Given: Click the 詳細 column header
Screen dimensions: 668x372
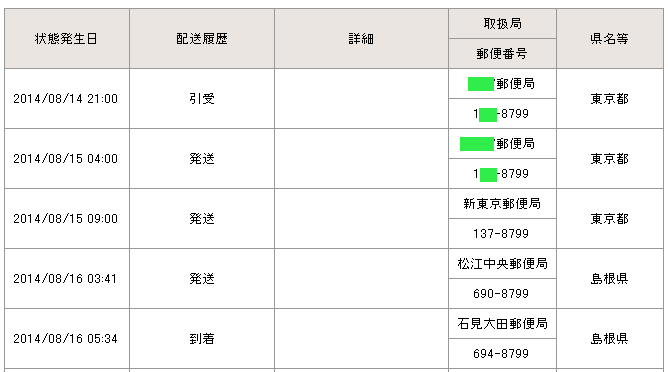Looking at the screenshot, I should tap(361, 39).
